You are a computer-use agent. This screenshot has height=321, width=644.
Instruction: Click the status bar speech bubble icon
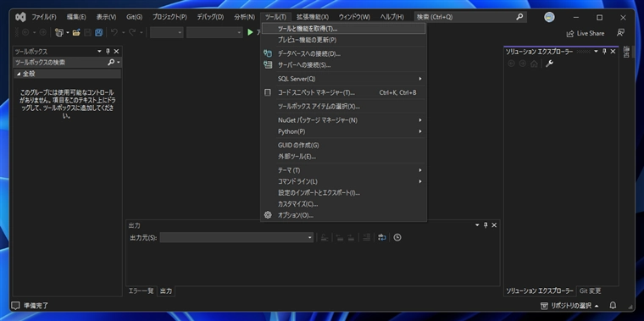point(15,306)
